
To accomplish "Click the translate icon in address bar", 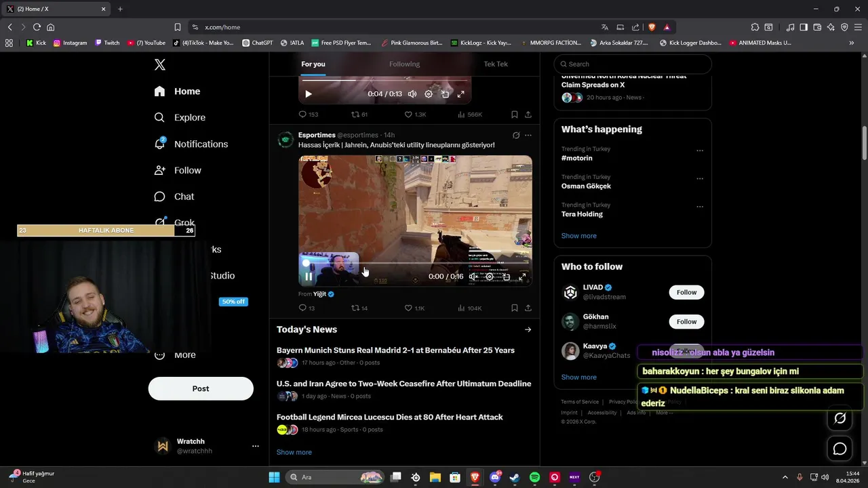I will tap(604, 27).
